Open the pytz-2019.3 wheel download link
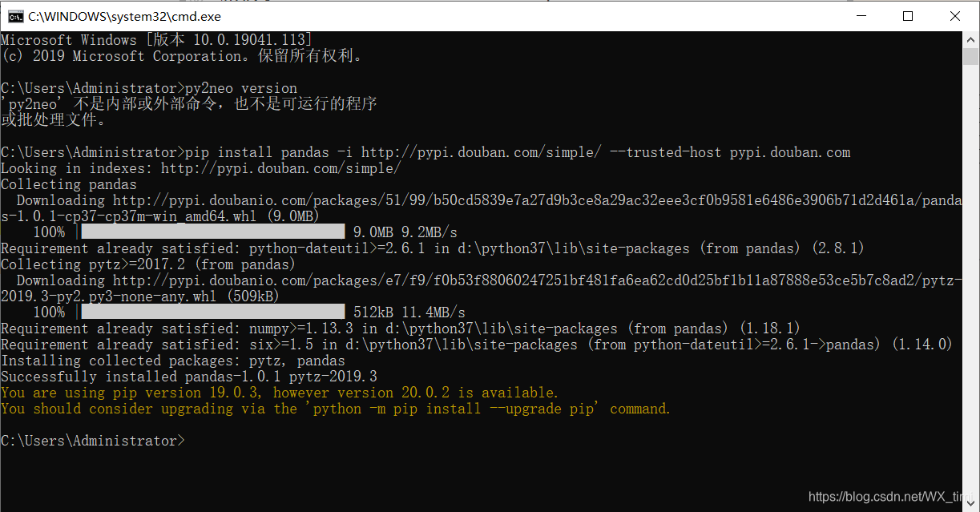Screen dimensions: 980x512 click(481, 280)
